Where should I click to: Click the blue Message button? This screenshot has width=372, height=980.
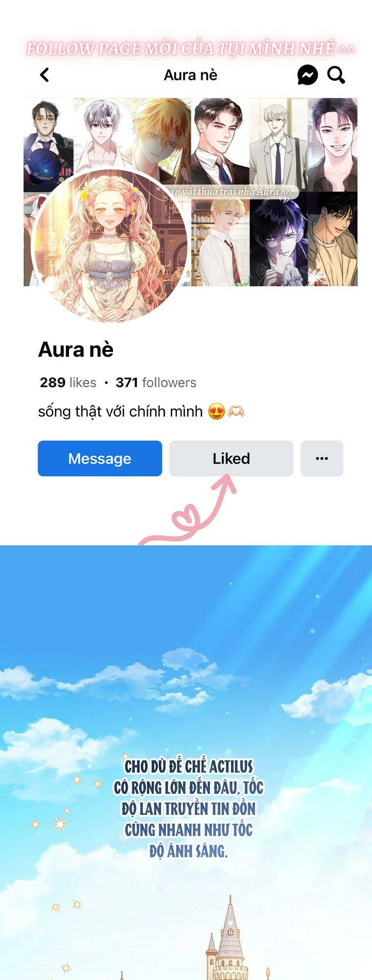100,458
